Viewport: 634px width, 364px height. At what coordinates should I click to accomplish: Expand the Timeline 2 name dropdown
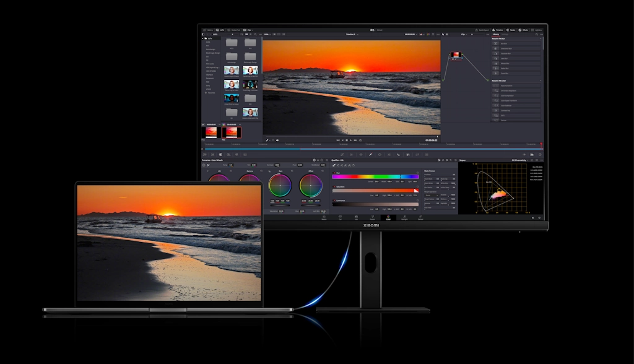(361, 35)
